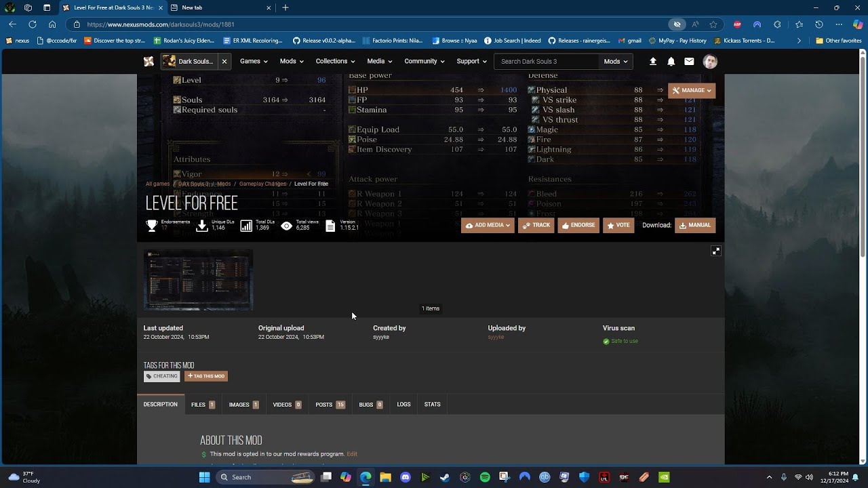Viewport: 868px width, 488px height.
Task: Open the Read aloud icon in address bar
Action: 695,24
